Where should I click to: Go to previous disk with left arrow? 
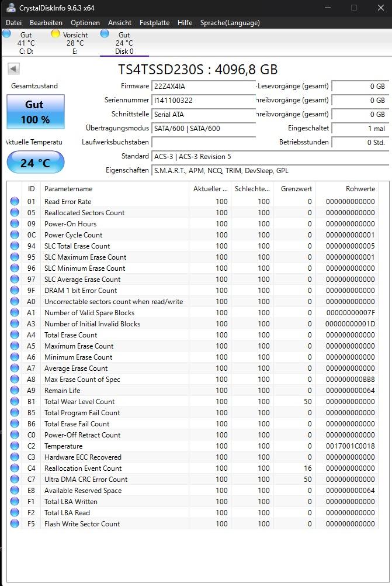pyautogui.click(x=13, y=69)
